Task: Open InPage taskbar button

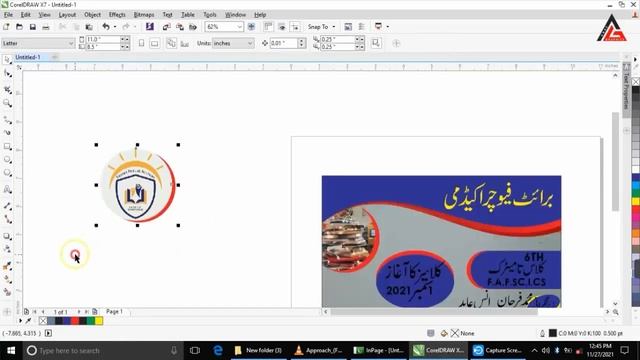Action: click(379, 350)
